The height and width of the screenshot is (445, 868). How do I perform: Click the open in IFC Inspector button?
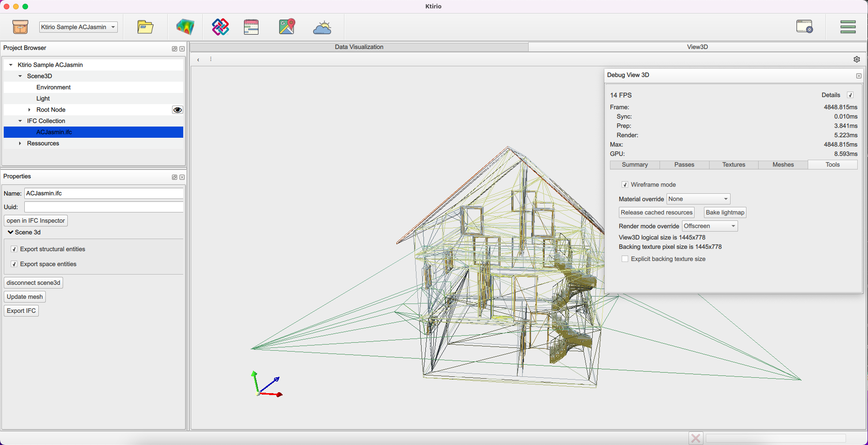[x=36, y=220]
